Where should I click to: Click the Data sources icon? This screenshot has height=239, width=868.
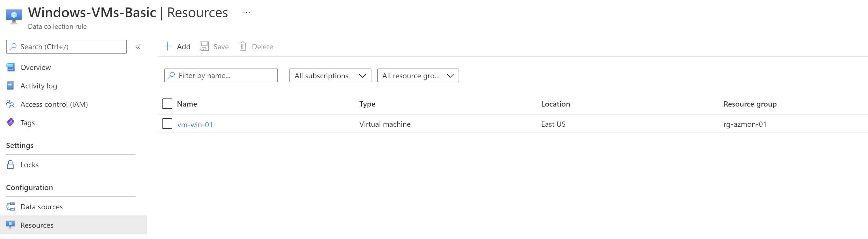[x=10, y=207]
